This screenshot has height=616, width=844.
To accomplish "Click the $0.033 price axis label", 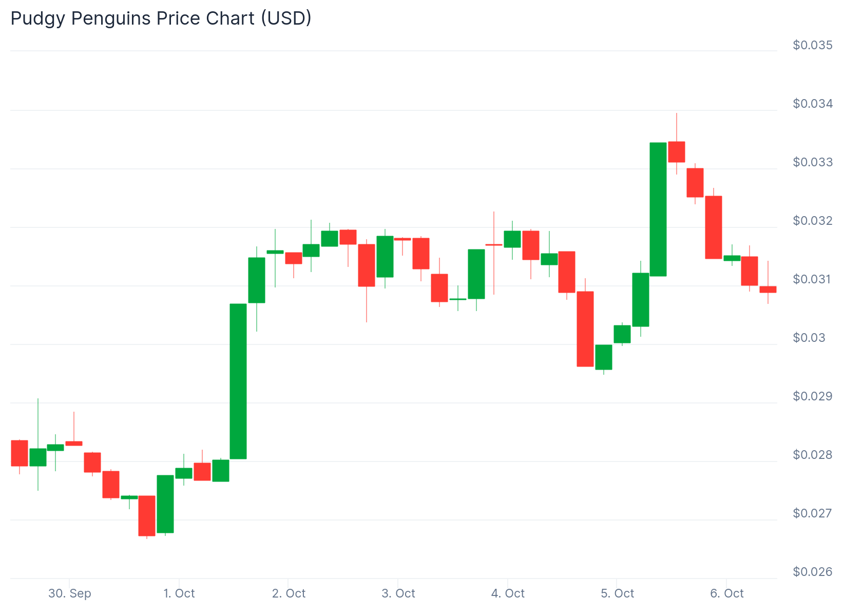I will [x=812, y=162].
